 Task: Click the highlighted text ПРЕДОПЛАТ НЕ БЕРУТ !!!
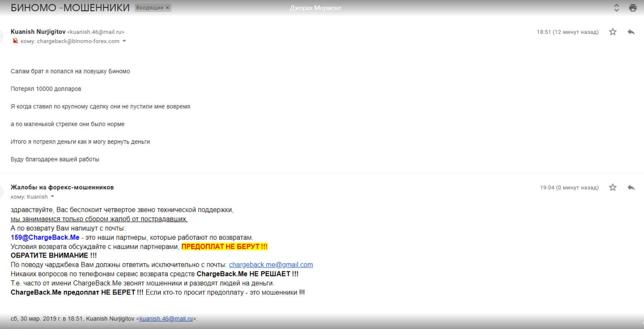point(225,246)
